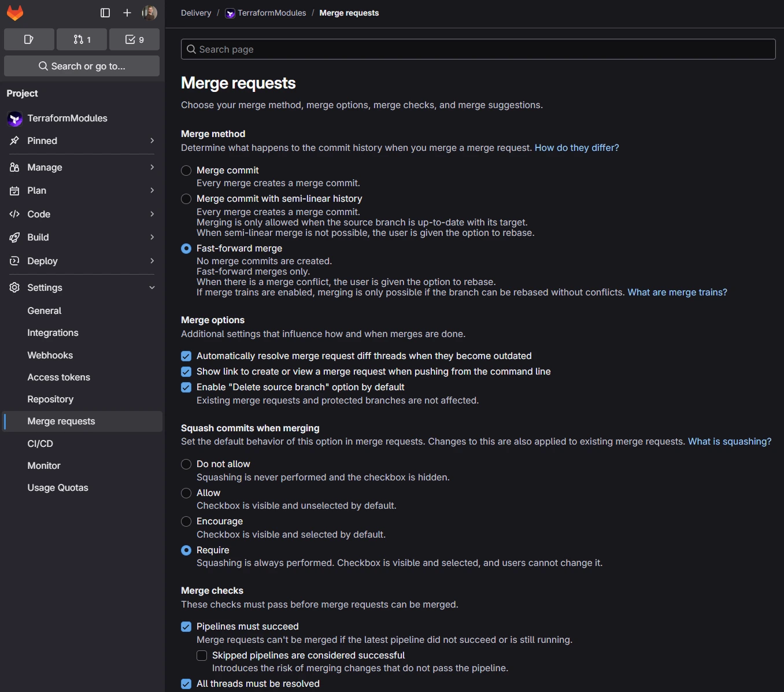784x692 pixels.
Task: Open TerraformModules project avatar in sidebar
Action: pos(15,119)
